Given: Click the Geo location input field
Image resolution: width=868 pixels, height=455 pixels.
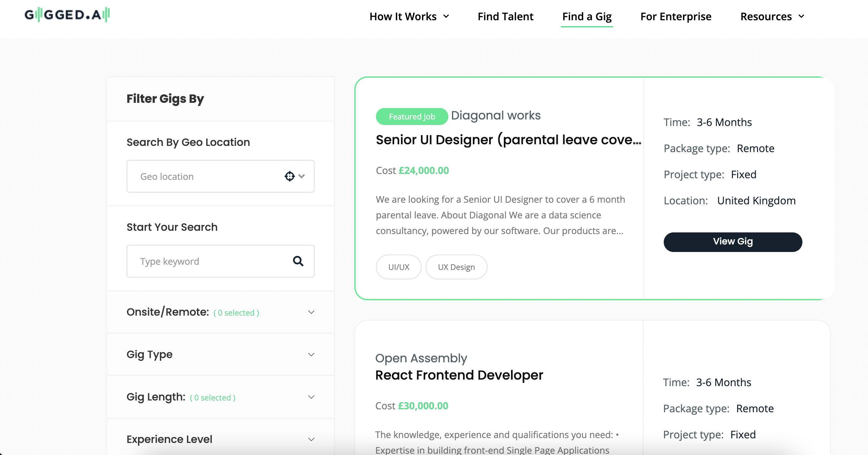Looking at the screenshot, I should (x=202, y=176).
